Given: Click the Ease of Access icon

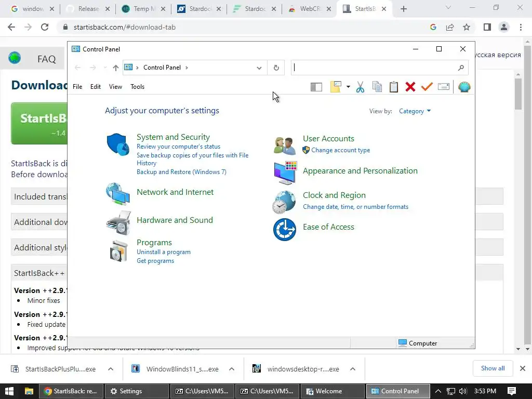Looking at the screenshot, I should (284, 230).
